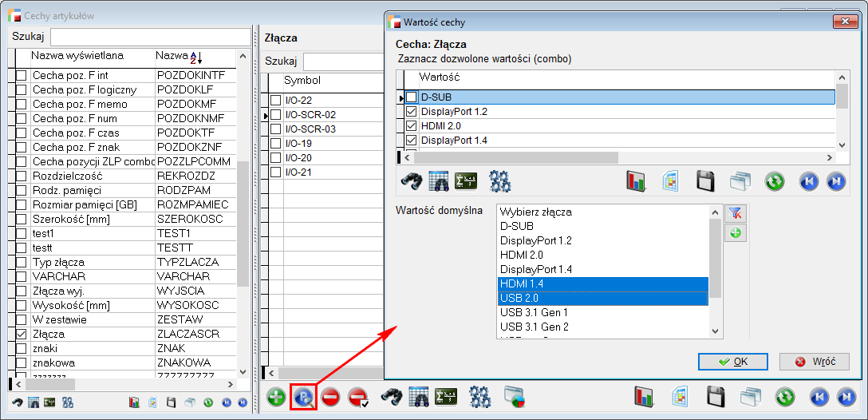Select USB 3.1 Gen 2 in the default value list
This screenshot has width=868, height=420.
[x=603, y=327]
